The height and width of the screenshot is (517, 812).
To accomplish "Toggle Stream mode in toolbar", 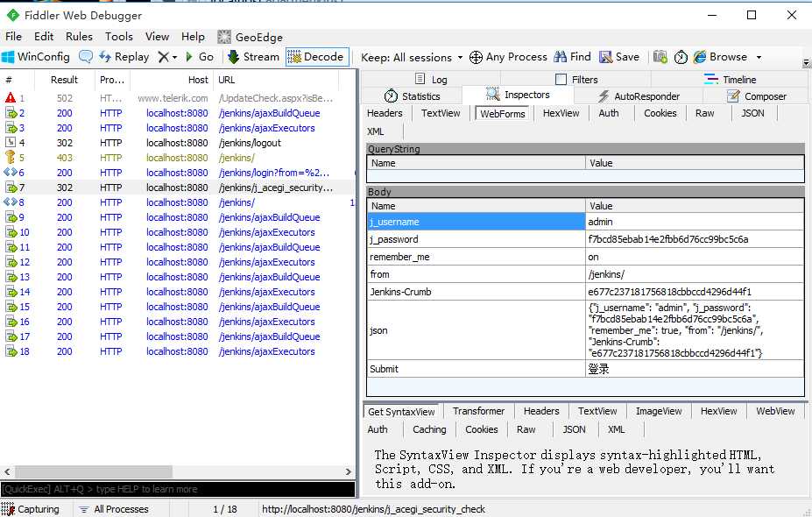I will pyautogui.click(x=254, y=57).
